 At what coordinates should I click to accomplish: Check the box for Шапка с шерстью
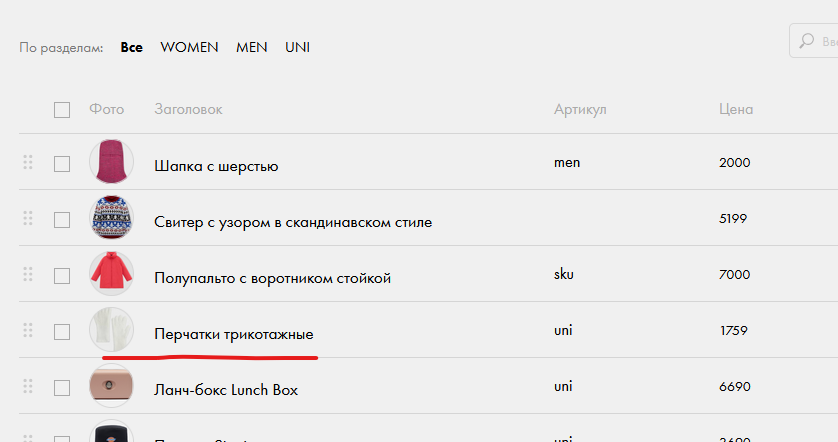(62, 163)
